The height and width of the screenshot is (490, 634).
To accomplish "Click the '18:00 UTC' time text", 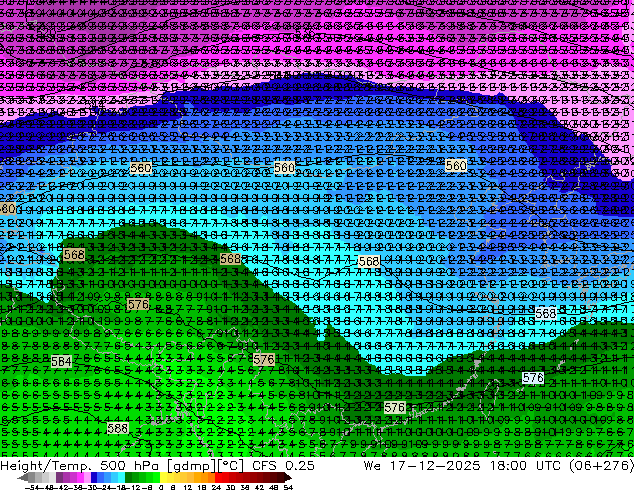I will pyautogui.click(x=525, y=465).
